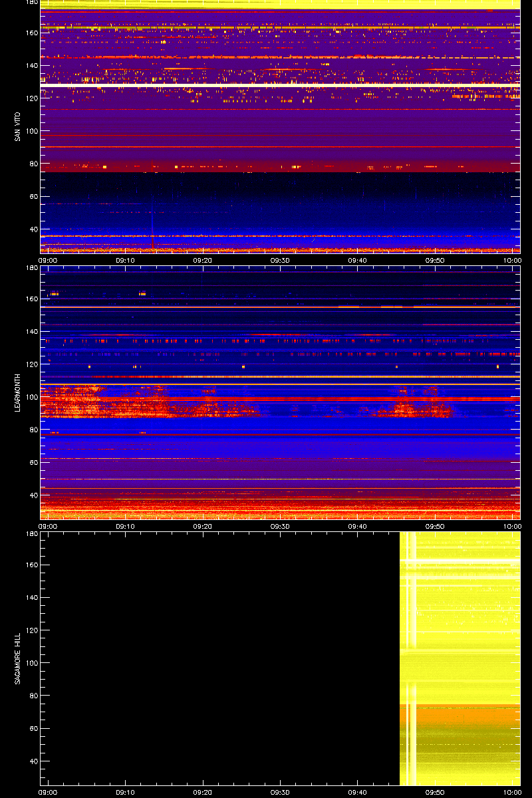
Task: Click the 100 frequency label on San Vito axis
Action: click(x=31, y=131)
